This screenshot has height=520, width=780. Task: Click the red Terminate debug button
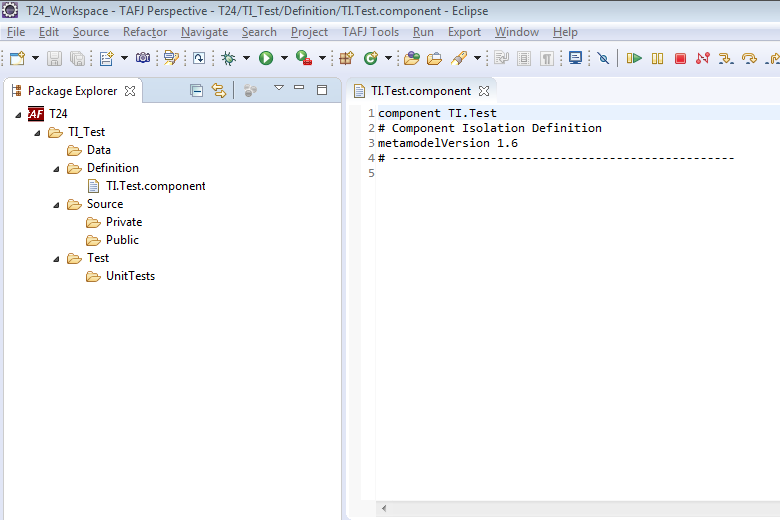point(680,58)
